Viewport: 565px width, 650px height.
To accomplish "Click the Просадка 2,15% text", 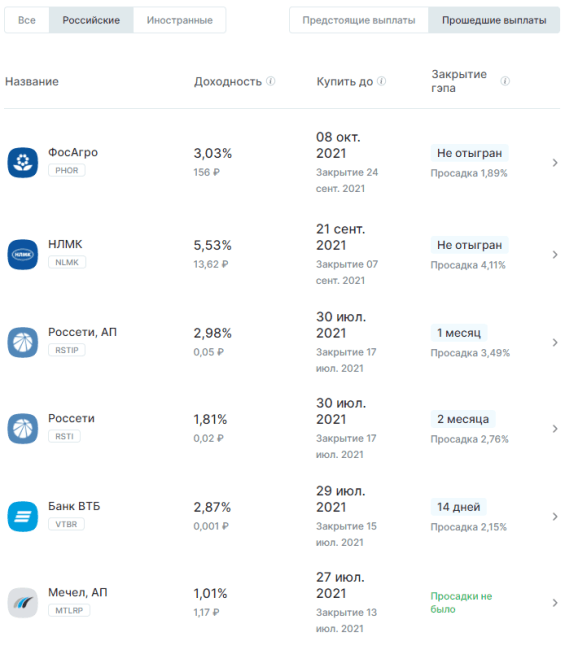I will click(468, 527).
